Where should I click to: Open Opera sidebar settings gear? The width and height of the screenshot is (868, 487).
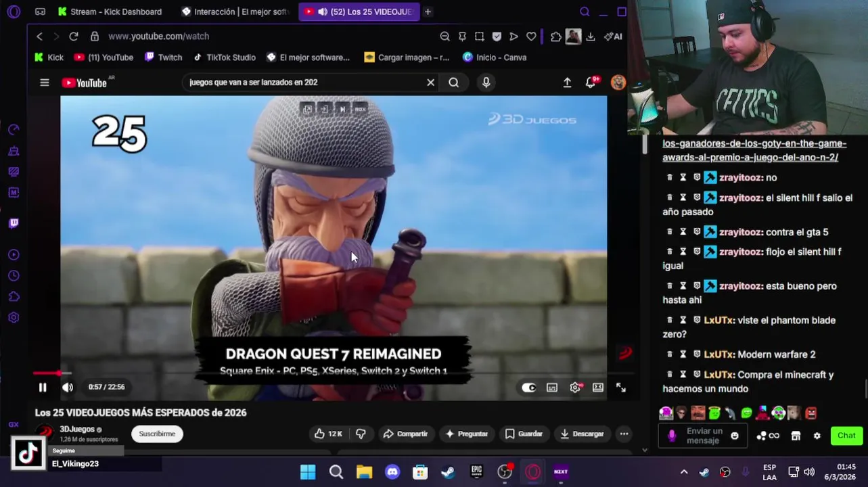[14, 317]
